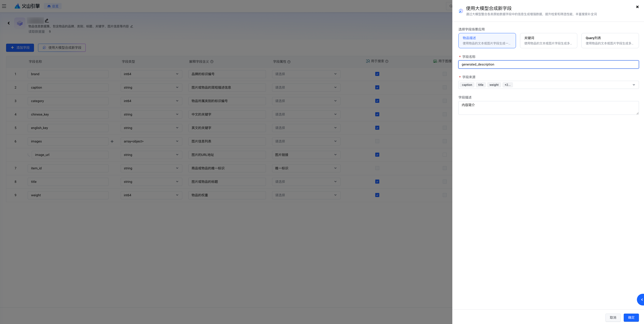The height and width of the screenshot is (324, 644).
Task: Click help icon next to 字段属性
Action: point(289,62)
